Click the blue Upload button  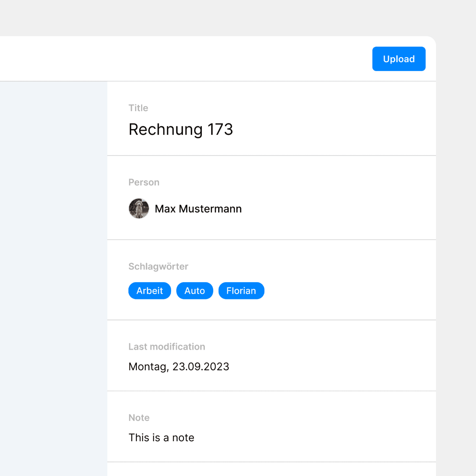399,59
